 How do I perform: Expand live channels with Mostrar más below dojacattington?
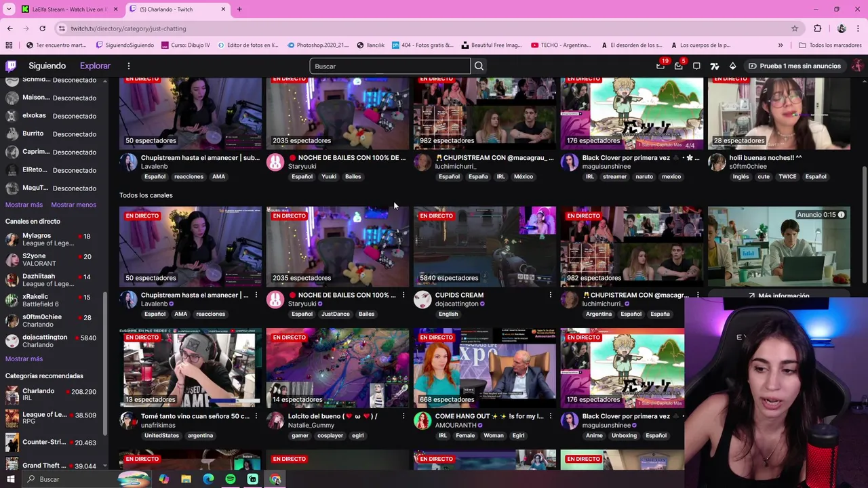click(24, 359)
